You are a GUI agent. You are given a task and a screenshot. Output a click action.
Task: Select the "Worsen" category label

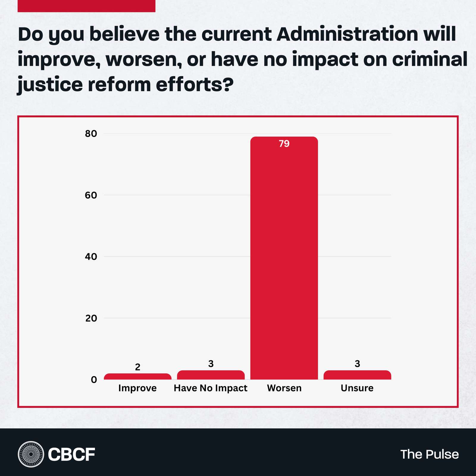coord(284,388)
